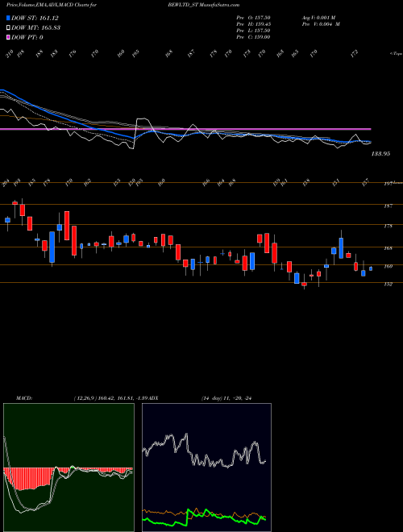Click the 168 price axis label
This screenshot has width=403, height=532.
[388, 248]
